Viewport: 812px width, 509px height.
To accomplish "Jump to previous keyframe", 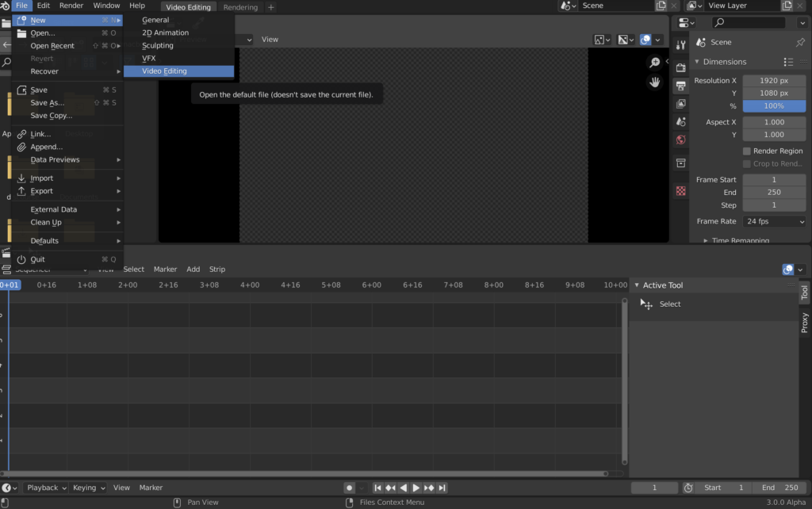I will pyautogui.click(x=390, y=488).
